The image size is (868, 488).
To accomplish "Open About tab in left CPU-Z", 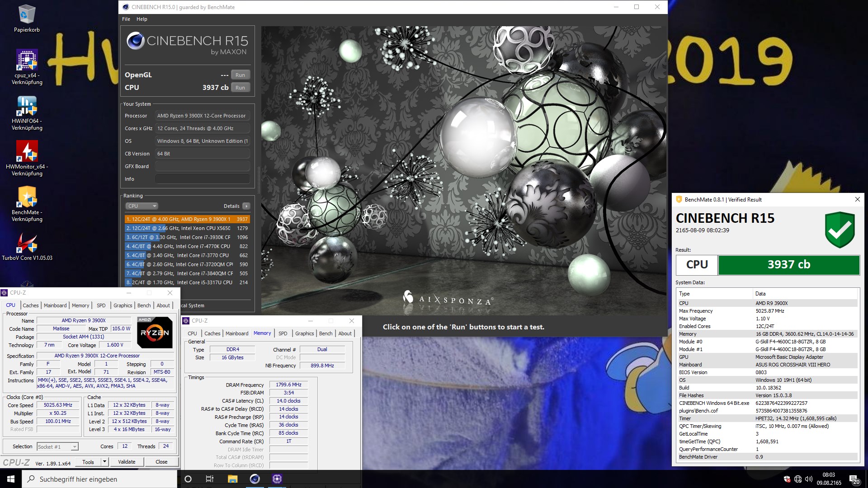I will pos(163,305).
